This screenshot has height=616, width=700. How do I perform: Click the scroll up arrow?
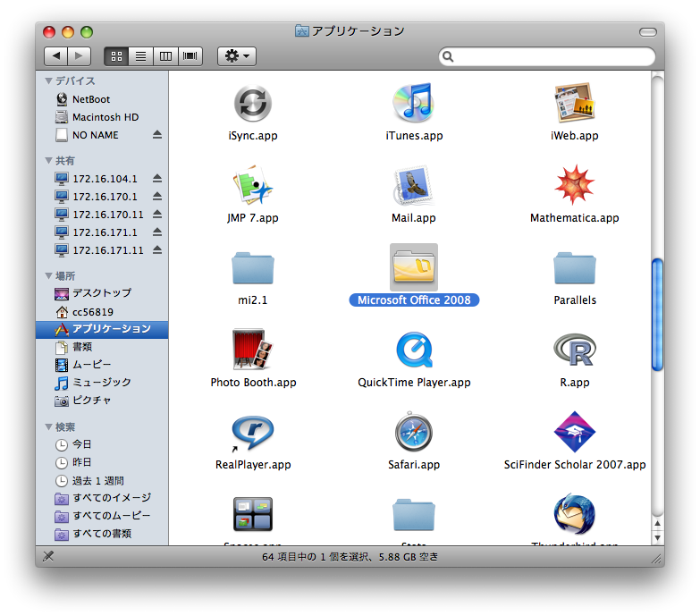coord(657,523)
